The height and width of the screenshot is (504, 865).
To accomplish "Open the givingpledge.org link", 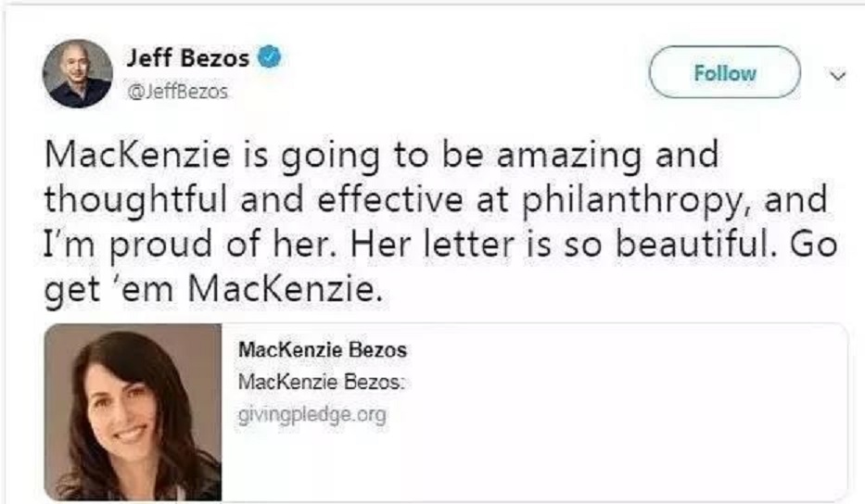I will pyautogui.click(x=312, y=414).
